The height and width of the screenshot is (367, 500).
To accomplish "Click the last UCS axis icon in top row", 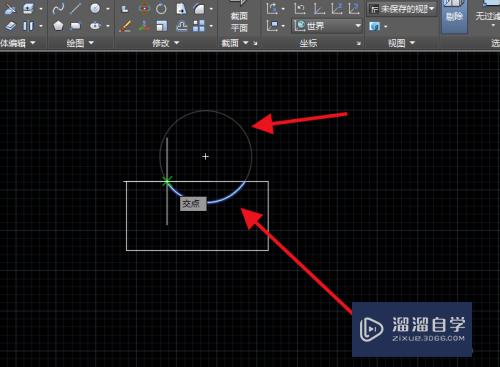I will point(354,9).
